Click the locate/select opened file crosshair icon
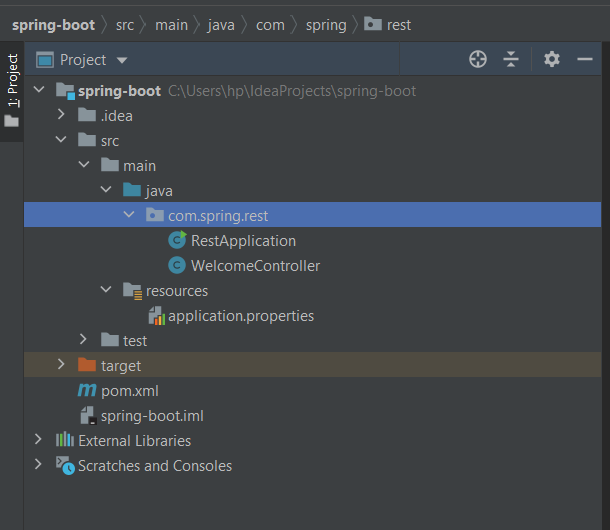Image resolution: width=610 pixels, height=530 pixels. tap(478, 60)
